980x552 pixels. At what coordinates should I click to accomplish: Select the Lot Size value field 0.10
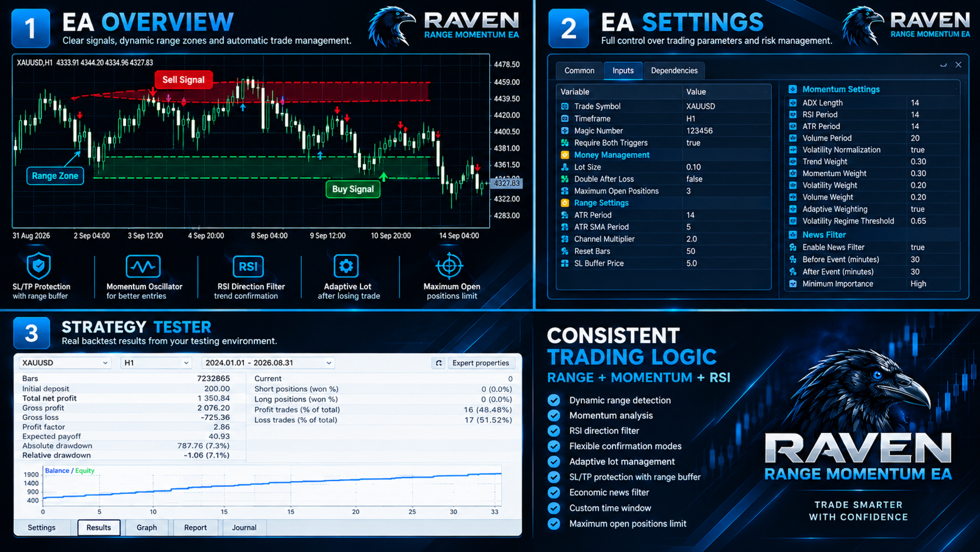click(x=727, y=167)
